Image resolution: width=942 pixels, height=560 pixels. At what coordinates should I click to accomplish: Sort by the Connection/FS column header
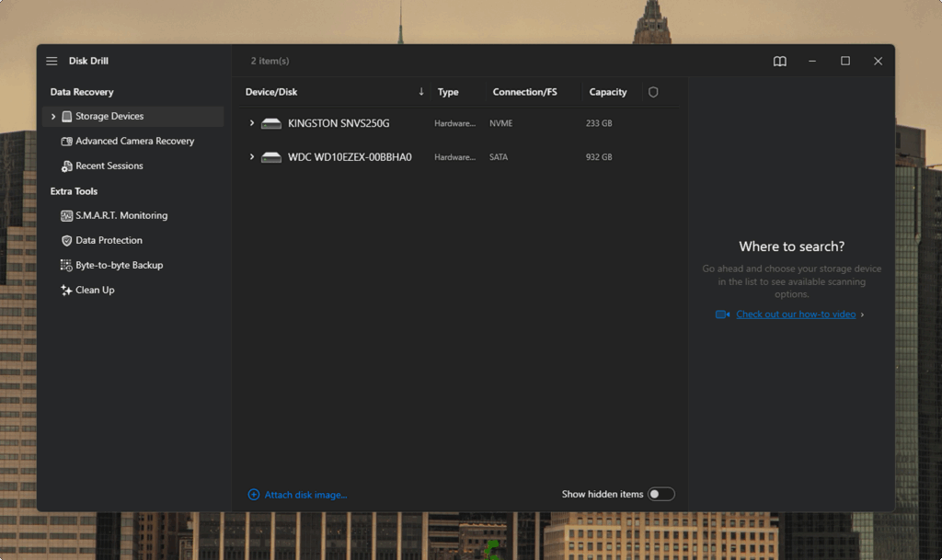click(x=524, y=92)
